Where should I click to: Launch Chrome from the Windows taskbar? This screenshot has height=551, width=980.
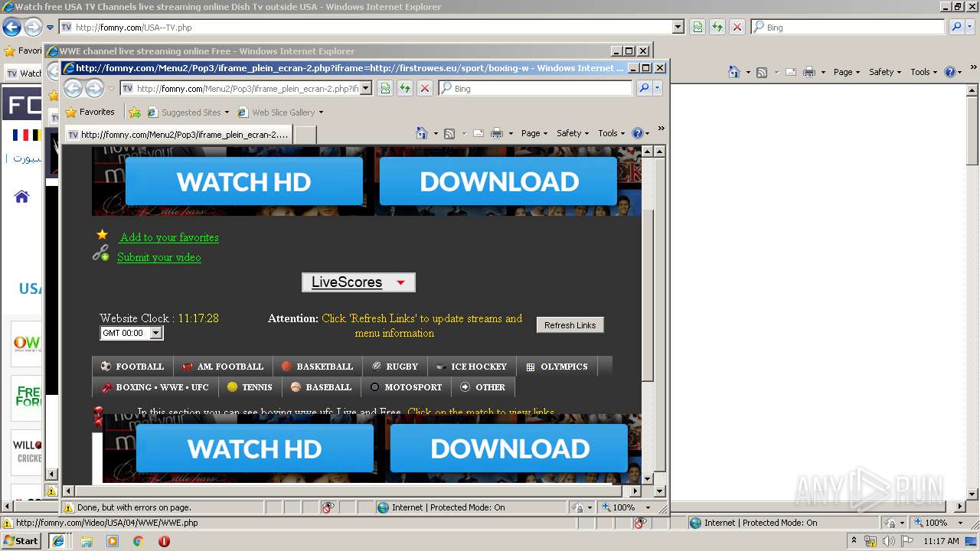(138, 541)
